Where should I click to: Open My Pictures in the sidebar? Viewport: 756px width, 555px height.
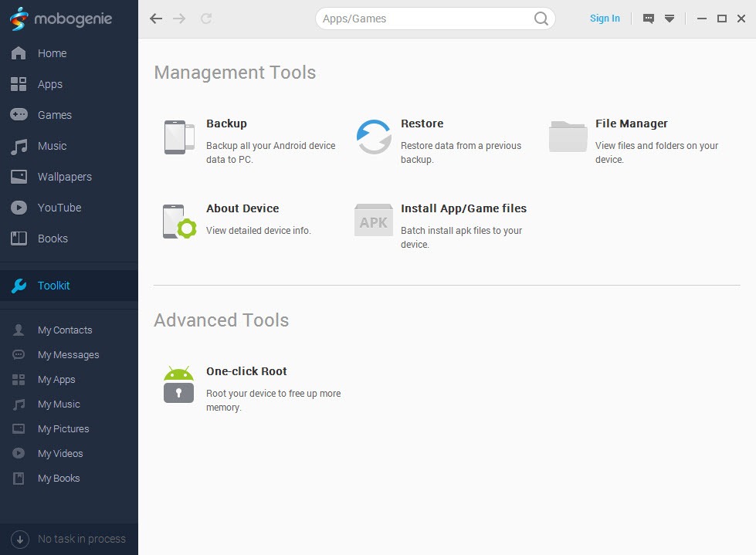pos(63,428)
